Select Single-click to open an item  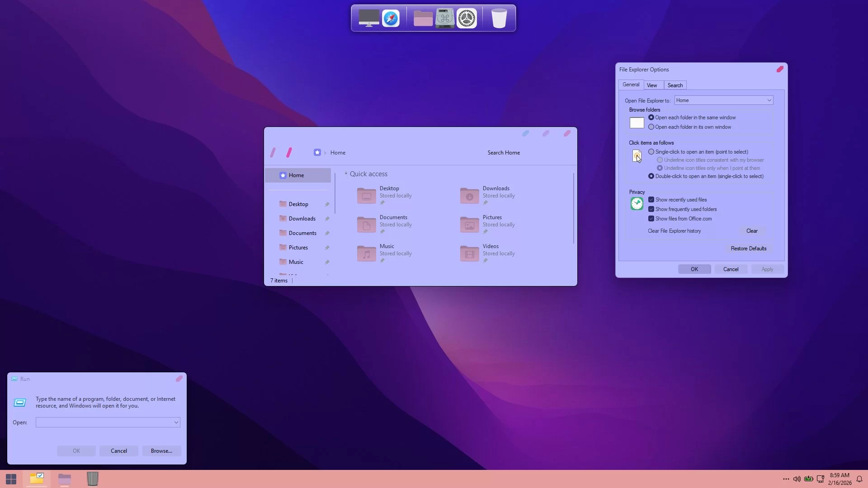click(651, 152)
